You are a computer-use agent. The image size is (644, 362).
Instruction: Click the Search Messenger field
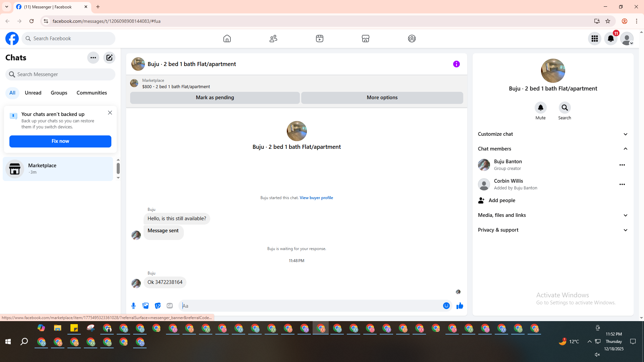(x=60, y=74)
